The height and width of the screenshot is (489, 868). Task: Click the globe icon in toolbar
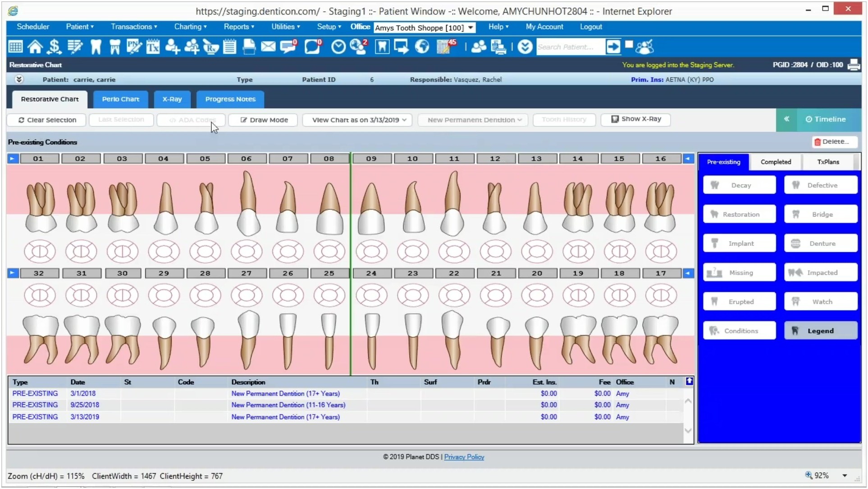coord(422,46)
